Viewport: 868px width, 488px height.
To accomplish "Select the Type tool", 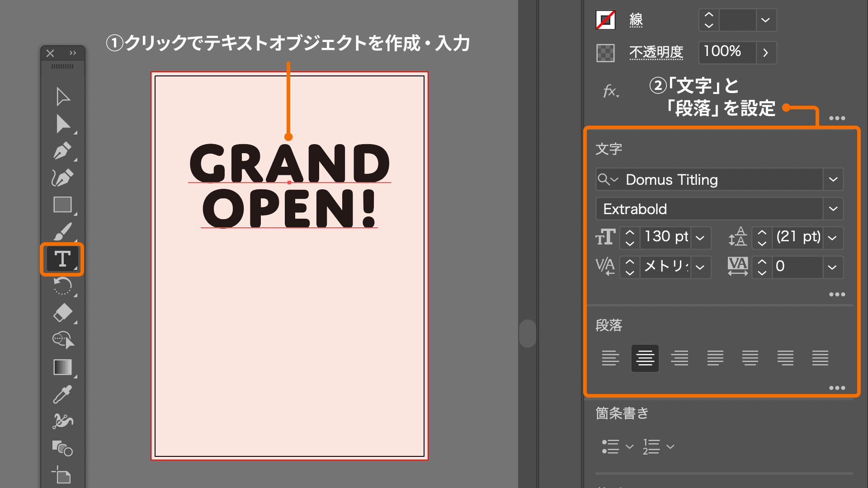I will click(x=62, y=259).
